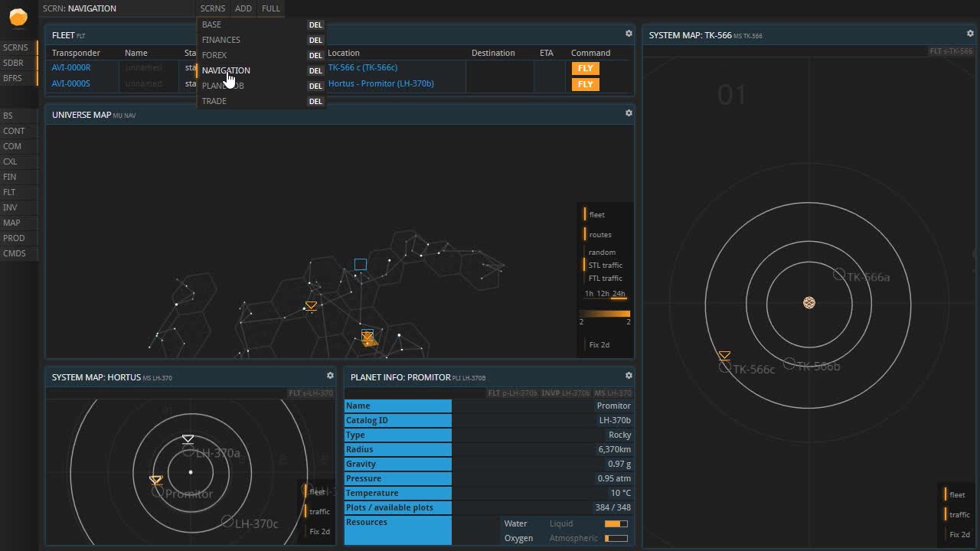980x551 pixels.
Task: Toggle random overlay on Universe Map
Action: click(x=601, y=253)
